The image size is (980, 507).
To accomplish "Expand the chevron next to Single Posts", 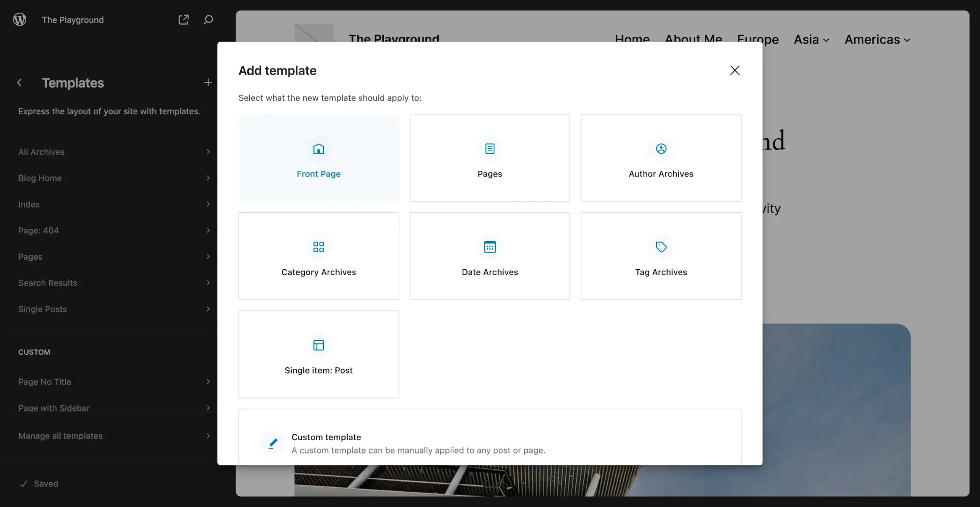I will tap(208, 309).
